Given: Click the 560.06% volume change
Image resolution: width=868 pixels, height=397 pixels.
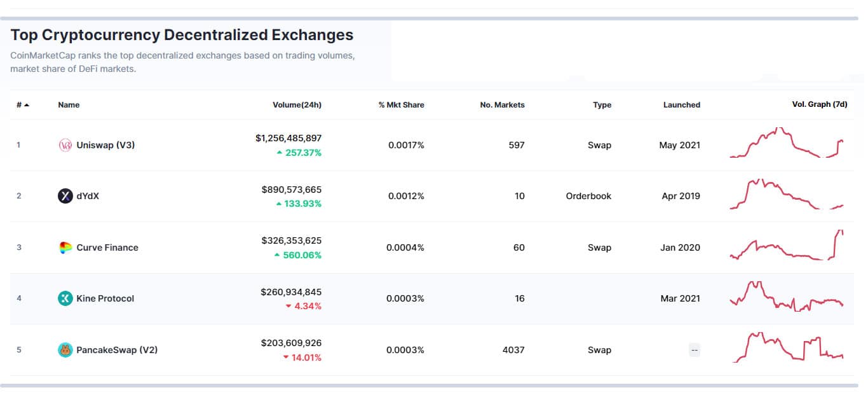Looking at the screenshot, I should coord(298,255).
